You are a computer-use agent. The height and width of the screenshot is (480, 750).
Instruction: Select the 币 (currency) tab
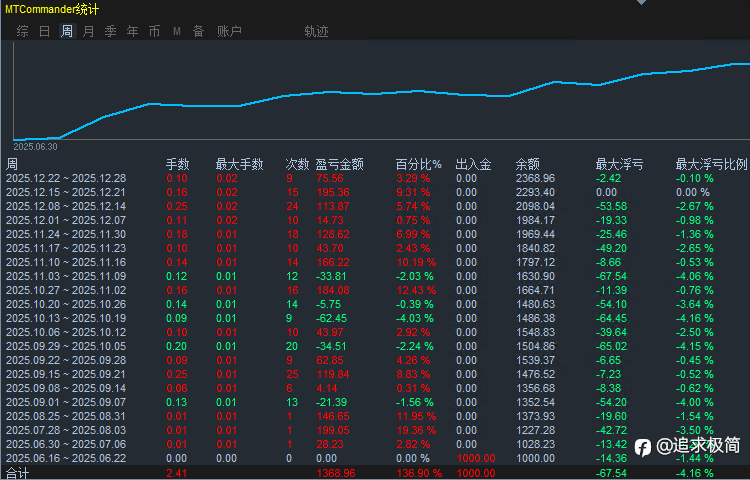point(154,31)
